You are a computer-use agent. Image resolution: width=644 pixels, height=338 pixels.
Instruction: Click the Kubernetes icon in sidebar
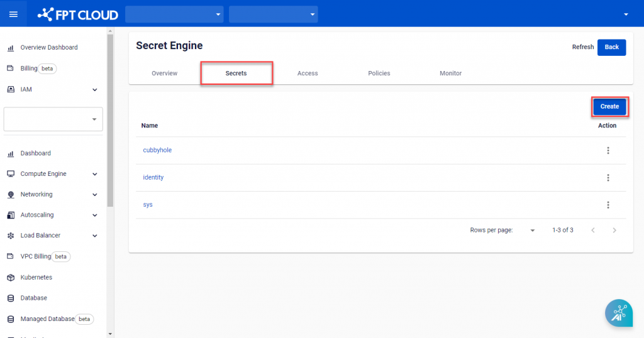click(10, 277)
